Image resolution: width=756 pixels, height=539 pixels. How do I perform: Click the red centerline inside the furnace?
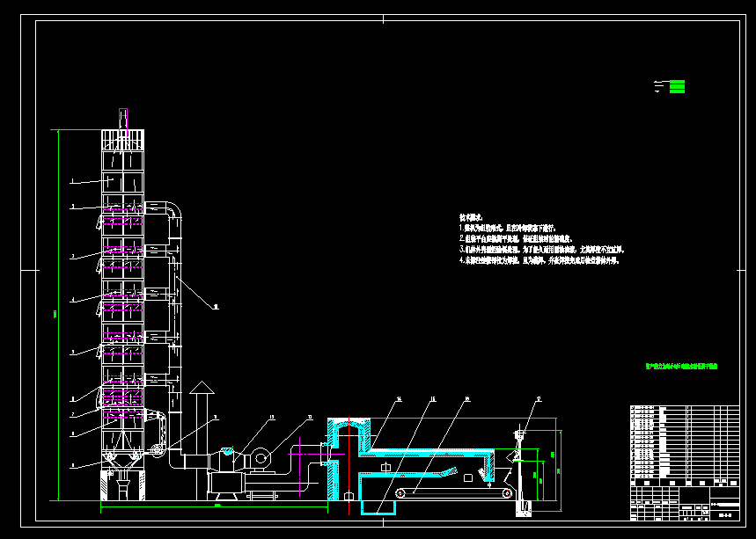pyautogui.click(x=349, y=457)
